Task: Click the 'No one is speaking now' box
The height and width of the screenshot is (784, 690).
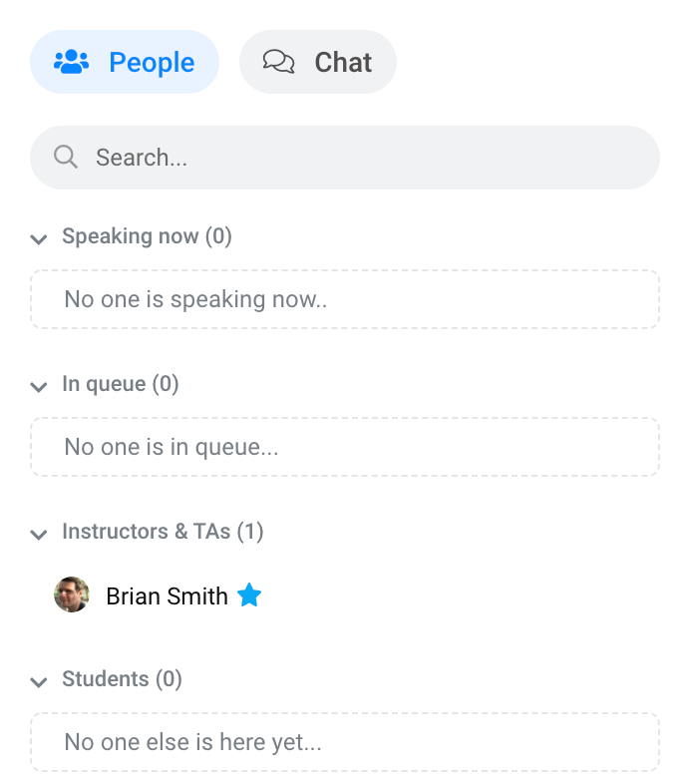Action: 345,299
